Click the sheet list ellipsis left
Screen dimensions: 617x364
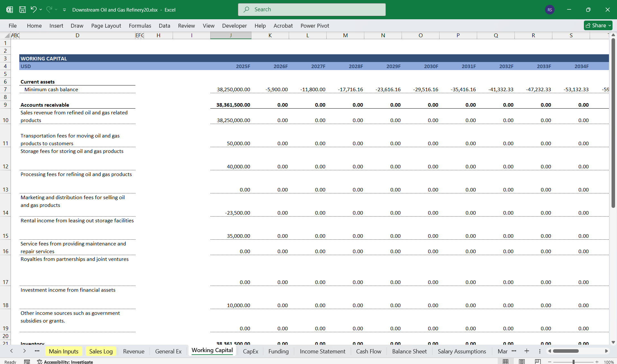(x=37, y=351)
